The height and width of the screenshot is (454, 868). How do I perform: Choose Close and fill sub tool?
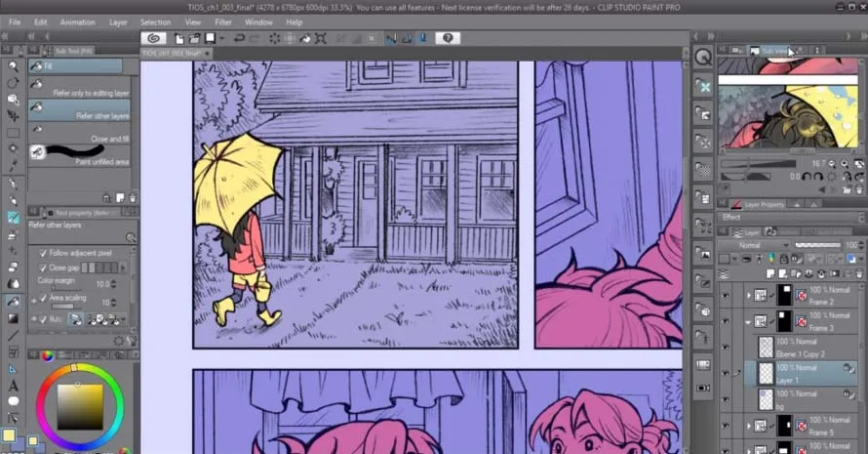tap(78, 138)
